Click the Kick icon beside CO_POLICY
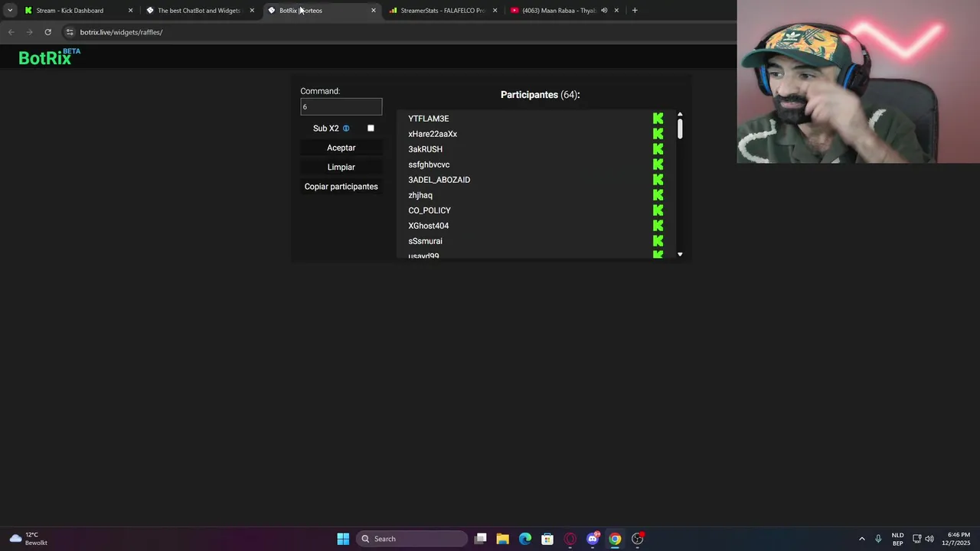Viewport: 980px width, 551px height. [x=658, y=210]
